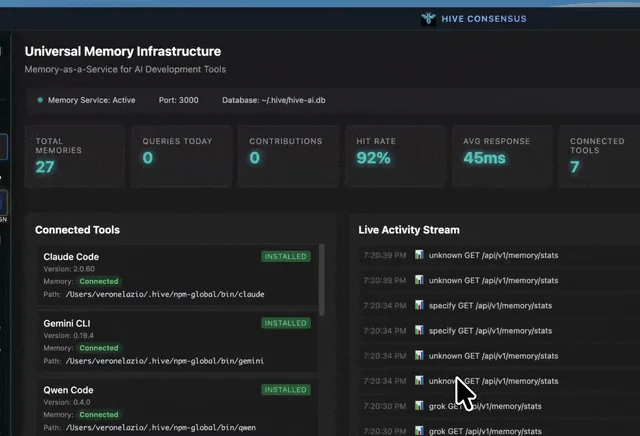Click the Hit Rate 92% value

373,158
